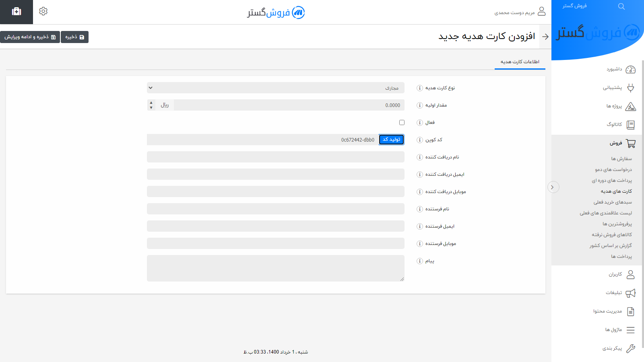Open 'سفارش ها' orders menu item
Screen dimensions: 644x362
pyautogui.click(x=621, y=159)
